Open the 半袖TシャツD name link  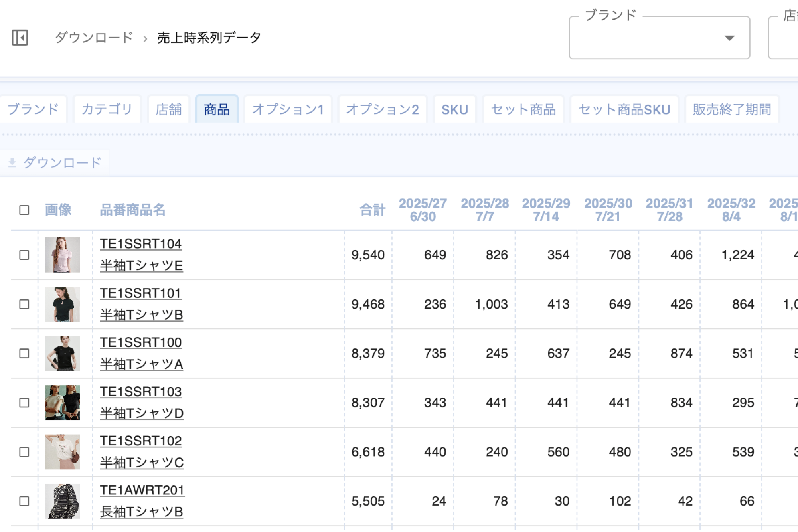(142, 413)
